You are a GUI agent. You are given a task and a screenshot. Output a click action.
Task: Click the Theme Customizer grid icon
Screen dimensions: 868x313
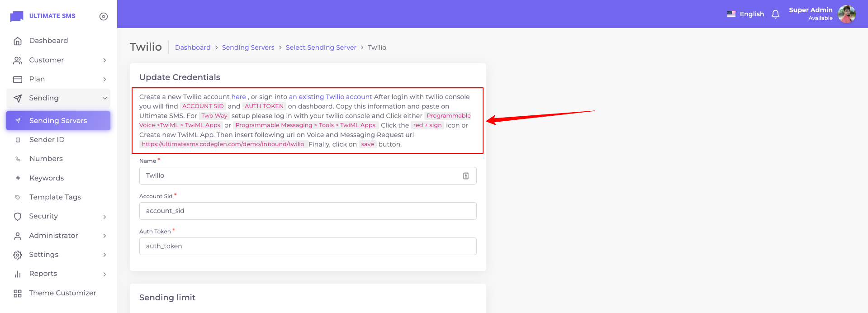tap(18, 293)
